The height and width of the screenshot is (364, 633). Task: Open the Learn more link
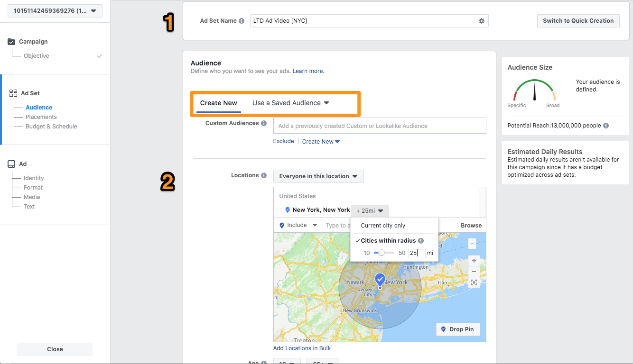tap(308, 71)
